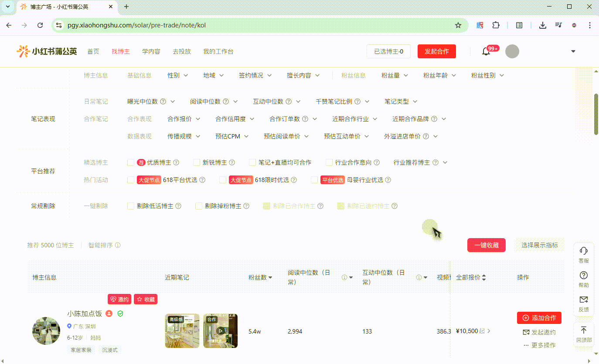Click the 回顶部 up arrow icon
The image size is (599, 364).
[583, 330]
